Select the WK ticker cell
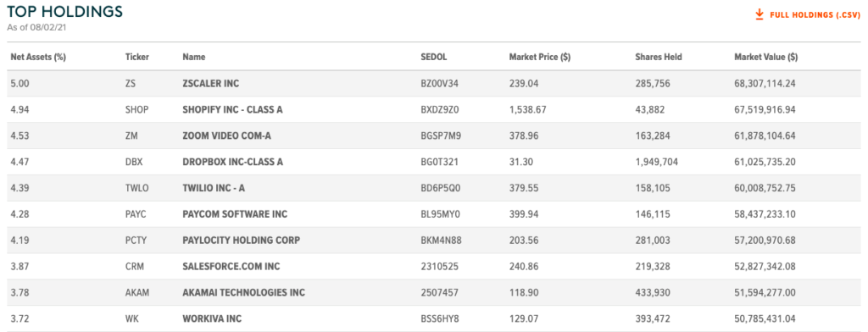The height and width of the screenshot is (332, 868). pos(131,319)
